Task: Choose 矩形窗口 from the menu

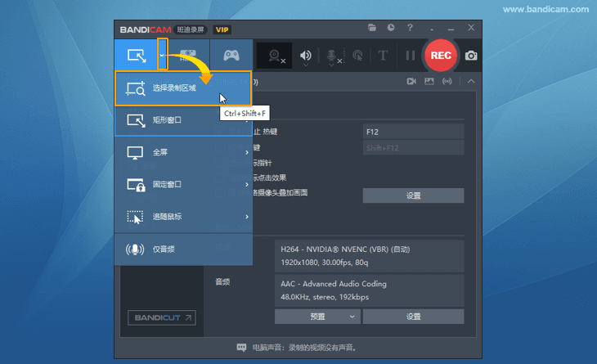Action: point(183,121)
